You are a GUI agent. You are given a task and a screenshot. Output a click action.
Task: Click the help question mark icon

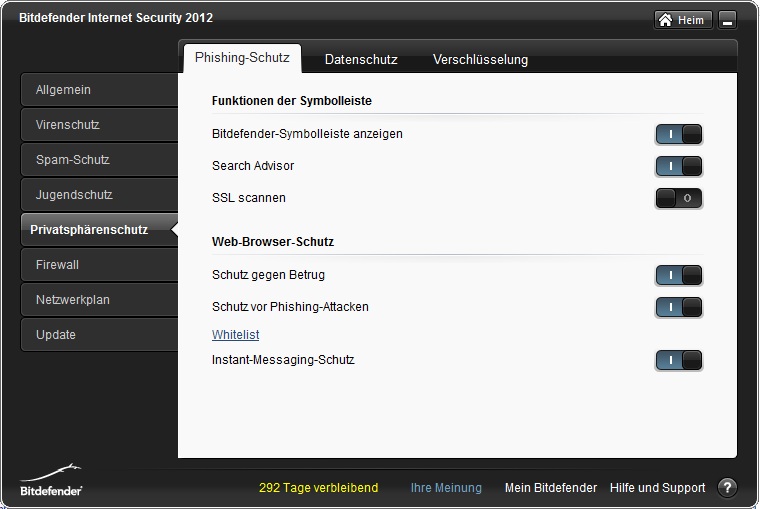pos(727,488)
